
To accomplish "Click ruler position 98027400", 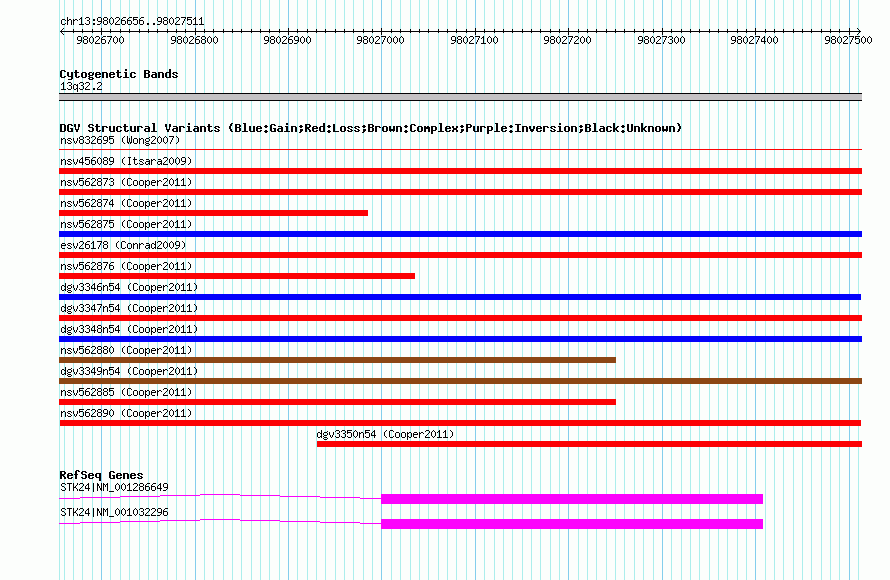I will [754, 40].
